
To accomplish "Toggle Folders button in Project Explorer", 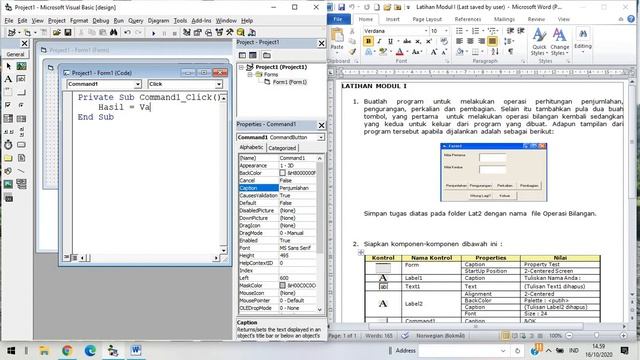I will click(x=267, y=55).
